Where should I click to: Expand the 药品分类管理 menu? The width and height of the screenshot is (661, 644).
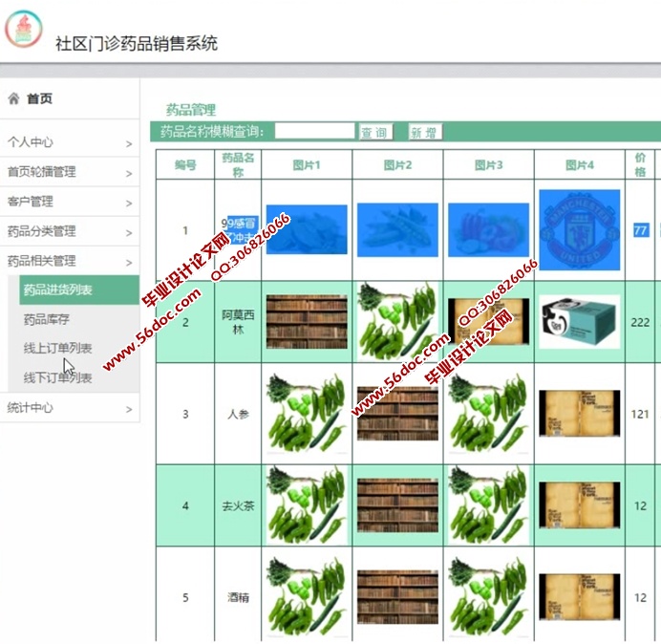tap(70, 231)
